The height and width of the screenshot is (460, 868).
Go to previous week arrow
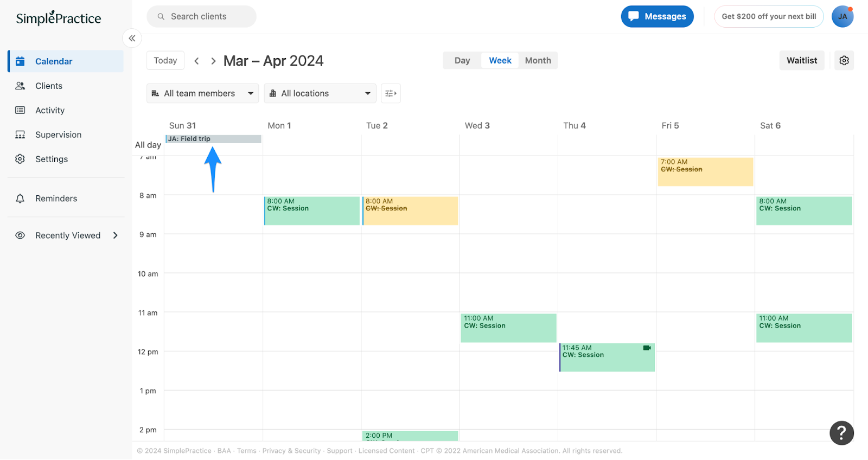(x=197, y=61)
